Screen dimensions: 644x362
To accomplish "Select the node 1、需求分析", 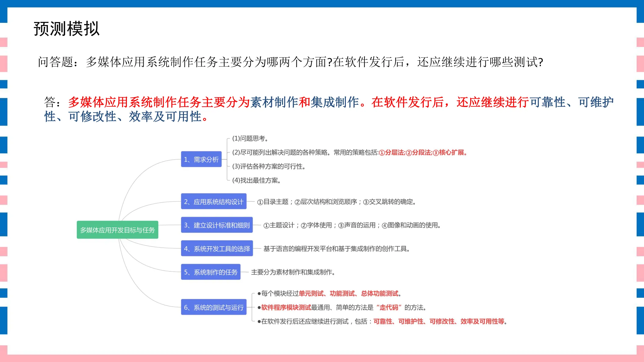I will point(201,159).
